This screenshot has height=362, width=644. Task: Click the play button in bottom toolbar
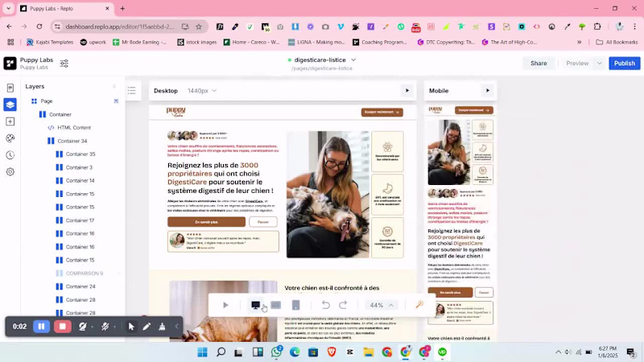tap(225, 305)
